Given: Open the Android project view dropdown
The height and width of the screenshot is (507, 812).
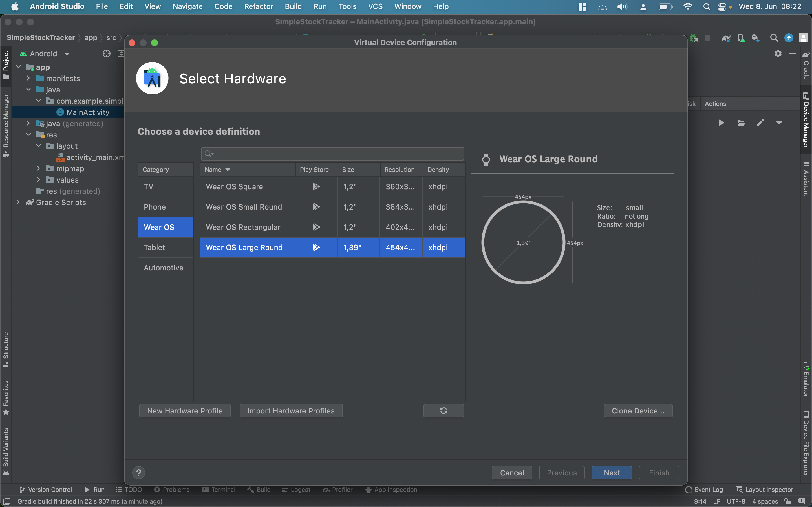Looking at the screenshot, I should (x=67, y=54).
